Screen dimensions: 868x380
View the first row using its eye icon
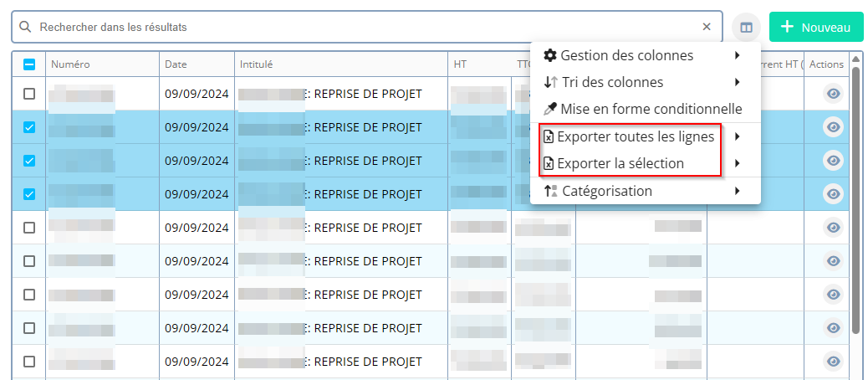point(833,94)
